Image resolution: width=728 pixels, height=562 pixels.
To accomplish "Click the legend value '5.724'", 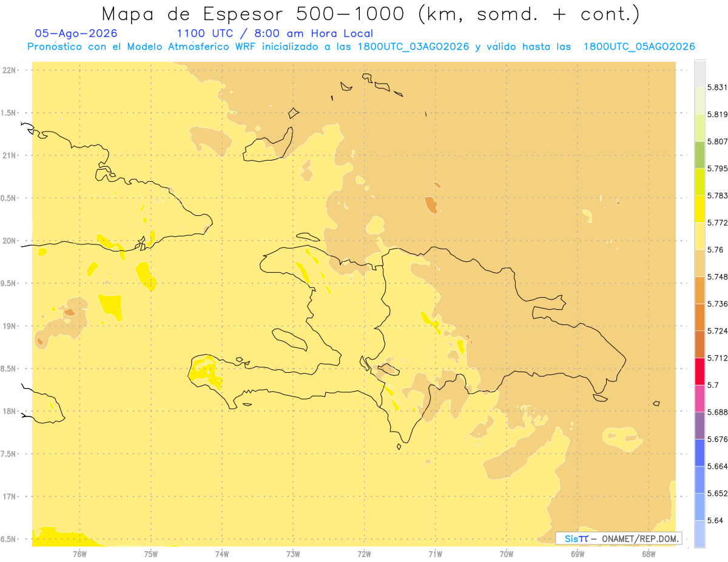I will point(718,331).
